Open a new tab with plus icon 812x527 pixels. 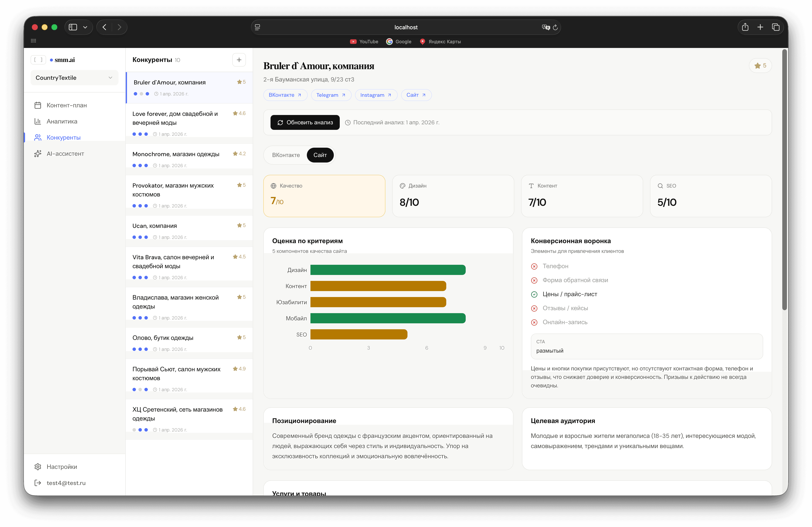(x=760, y=27)
